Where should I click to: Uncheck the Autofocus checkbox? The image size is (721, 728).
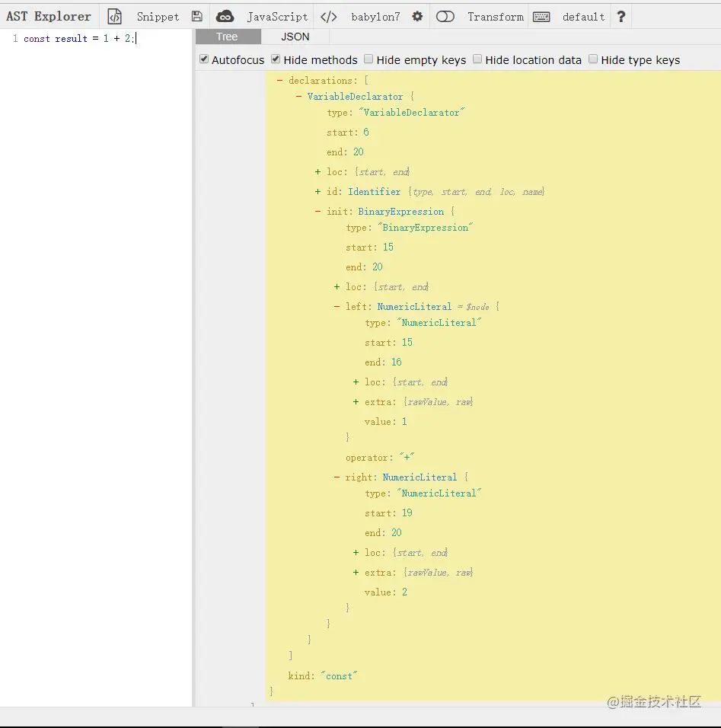click(204, 59)
